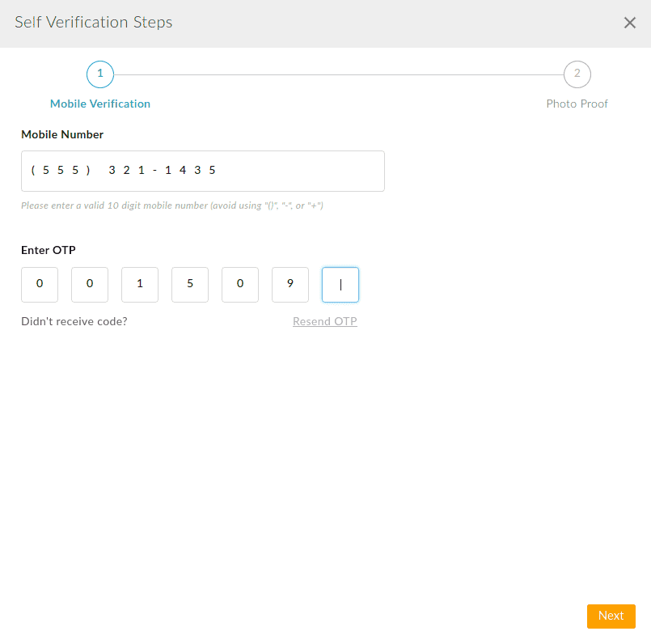Select the fifth OTP digit box
The height and width of the screenshot is (644, 651).
239,284
